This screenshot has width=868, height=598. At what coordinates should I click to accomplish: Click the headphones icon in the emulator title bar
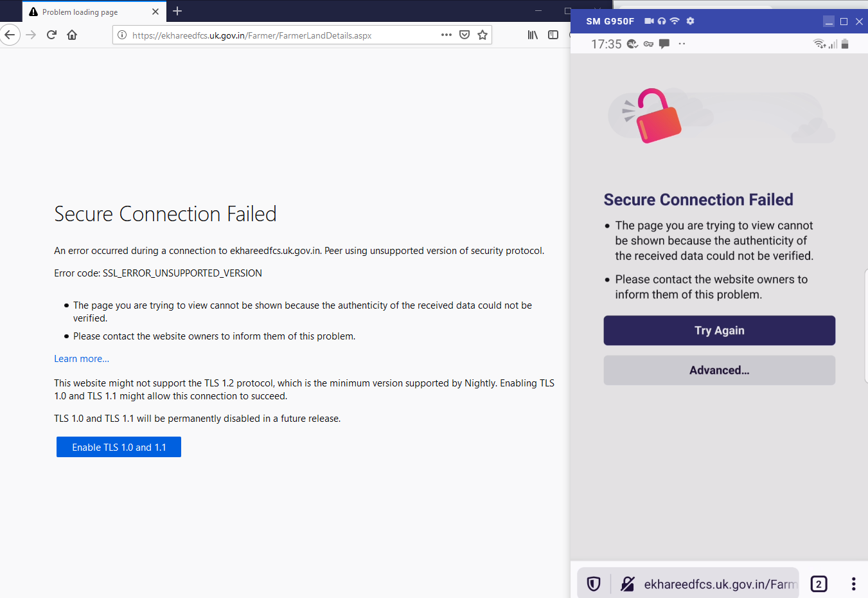coord(661,21)
